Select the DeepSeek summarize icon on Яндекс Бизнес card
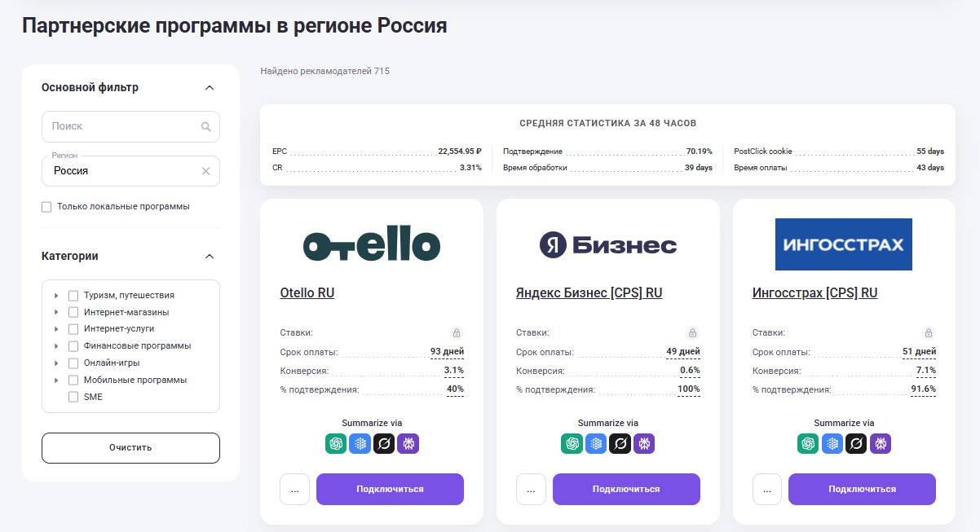Viewport: 980px width, 532px height. click(x=596, y=444)
